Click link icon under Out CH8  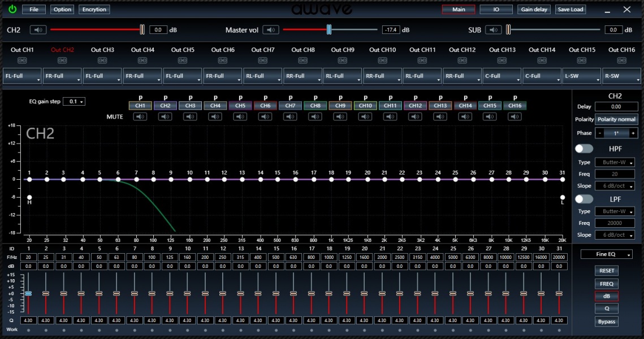[302, 60]
